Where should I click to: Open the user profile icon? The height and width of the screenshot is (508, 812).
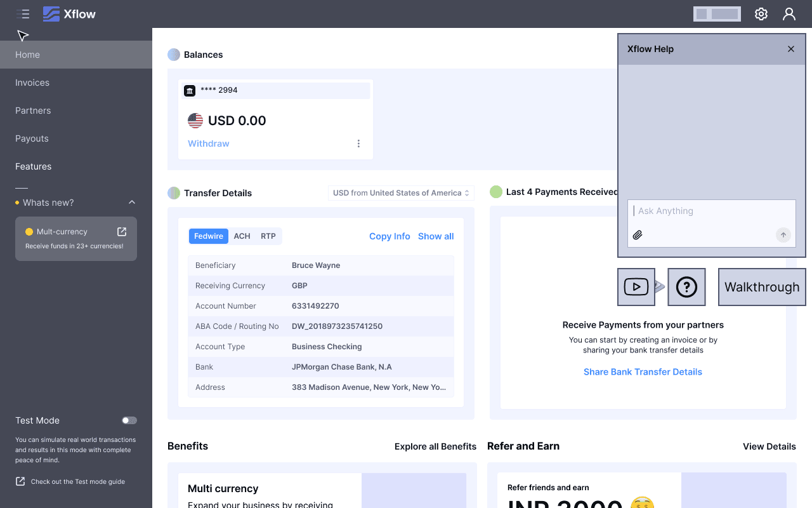pos(789,14)
